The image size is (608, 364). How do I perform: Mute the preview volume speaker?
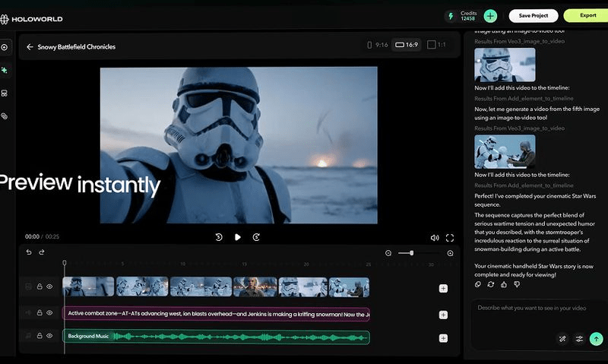[x=434, y=237]
